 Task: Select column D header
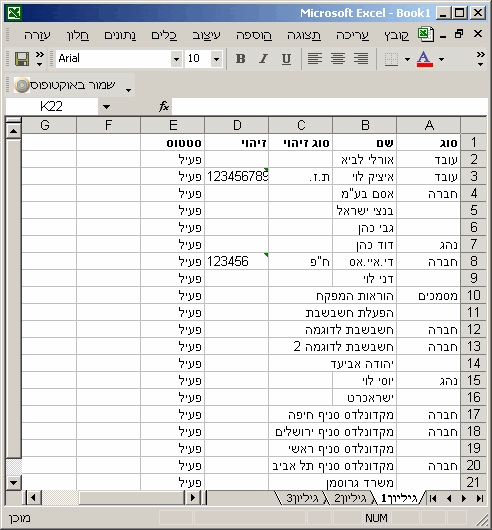(x=237, y=125)
